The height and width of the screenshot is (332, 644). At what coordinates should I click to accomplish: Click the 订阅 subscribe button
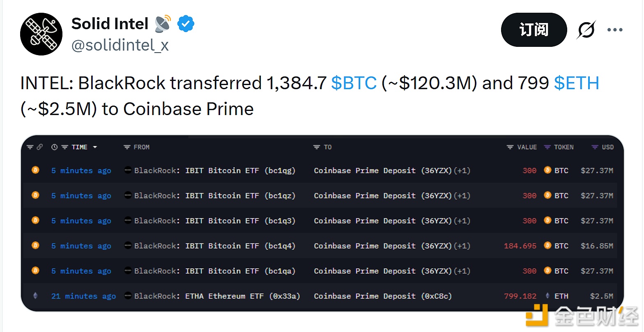534,29
